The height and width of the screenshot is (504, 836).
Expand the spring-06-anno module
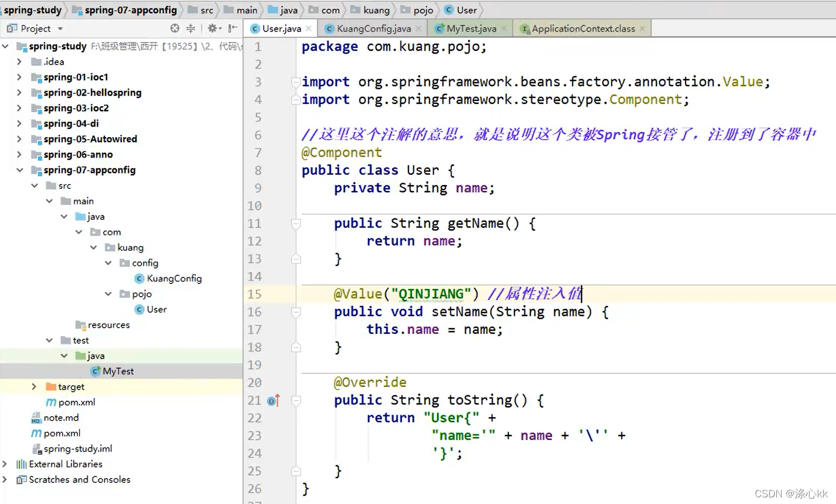pyautogui.click(x=19, y=155)
